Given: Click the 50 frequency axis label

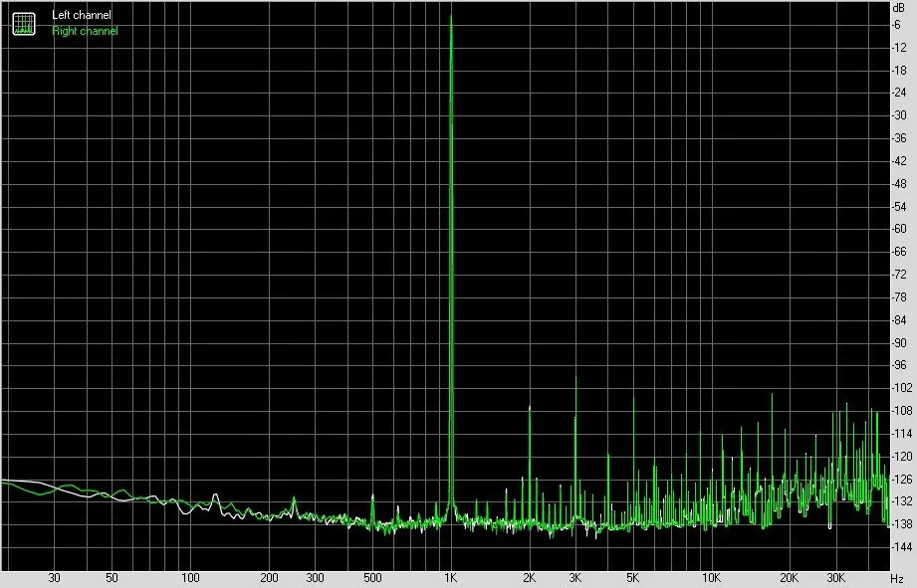Looking at the screenshot, I should click(x=112, y=578).
